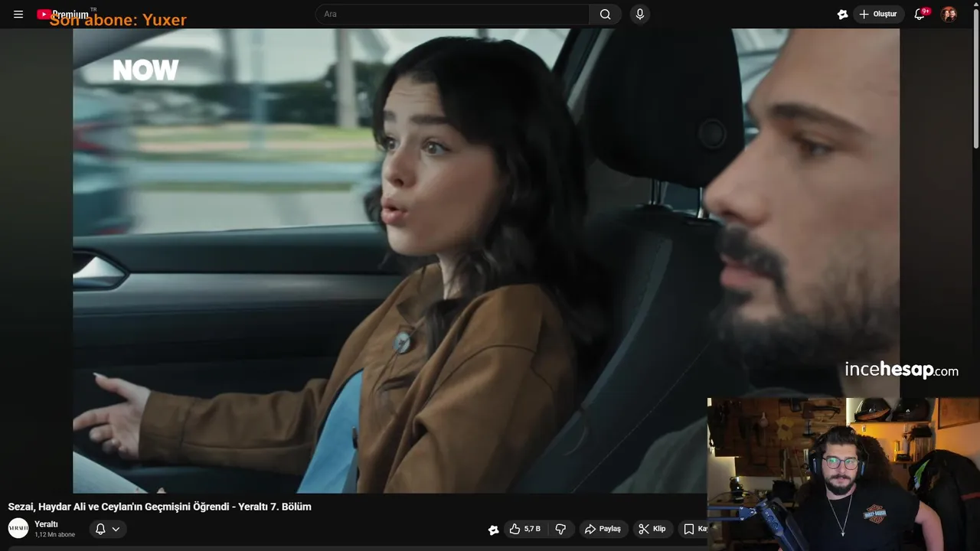Screen dimensions: 980x551
Task: Open notifications bell in header
Action: [920, 14]
